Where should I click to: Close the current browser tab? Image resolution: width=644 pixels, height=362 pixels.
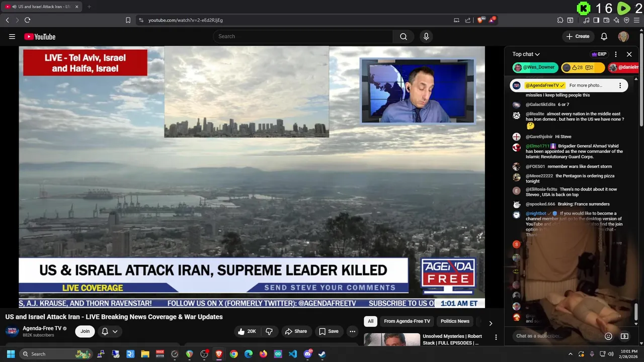76,7
